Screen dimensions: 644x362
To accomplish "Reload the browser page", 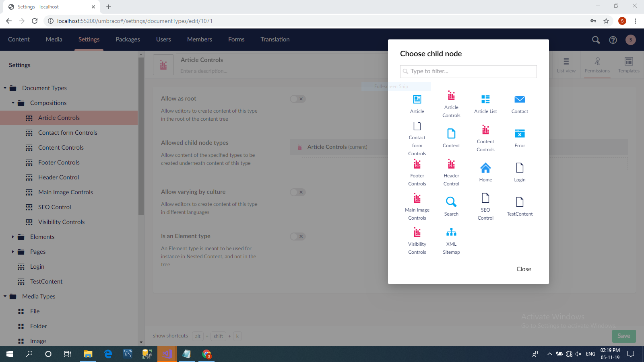I will [35, 21].
